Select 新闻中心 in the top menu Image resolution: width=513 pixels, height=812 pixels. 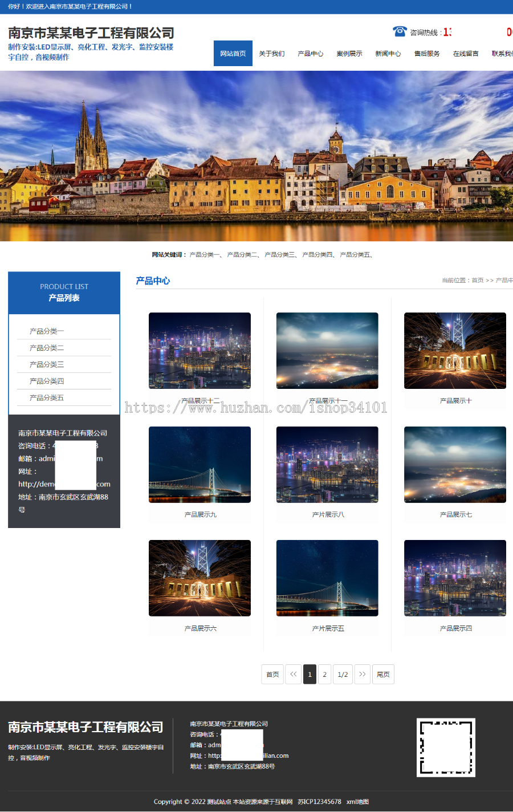pyautogui.click(x=388, y=54)
